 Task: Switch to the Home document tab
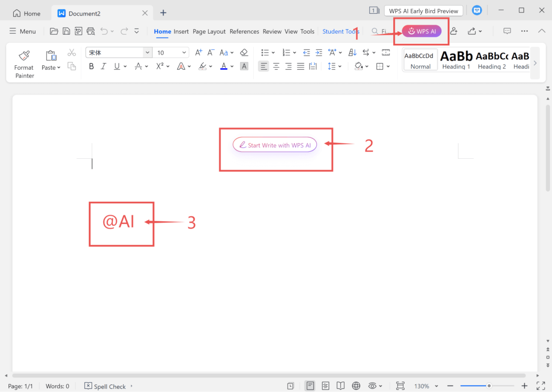pyautogui.click(x=27, y=13)
